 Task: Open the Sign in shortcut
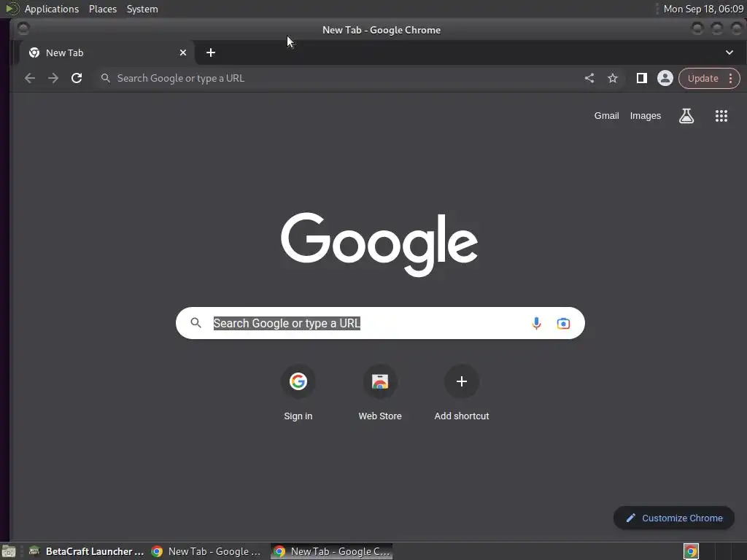[298, 393]
